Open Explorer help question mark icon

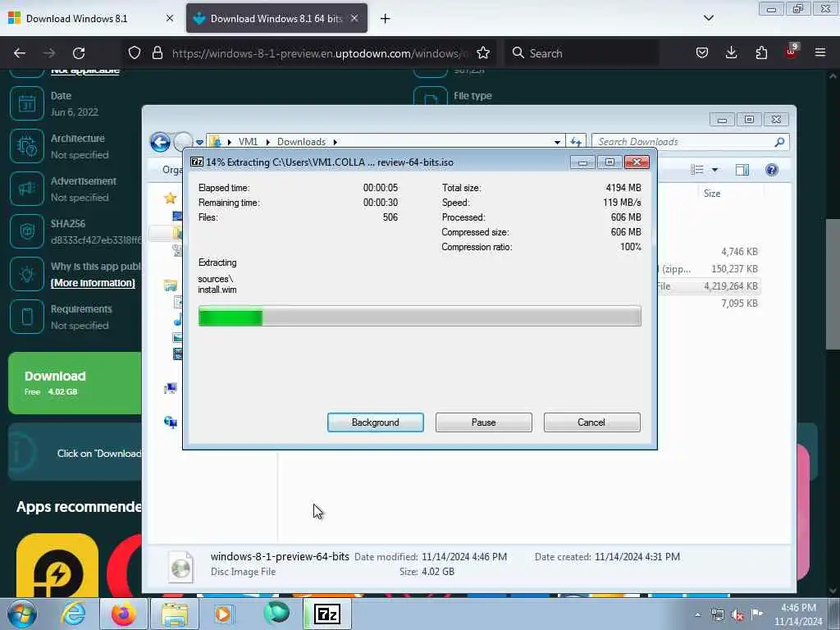click(x=771, y=170)
